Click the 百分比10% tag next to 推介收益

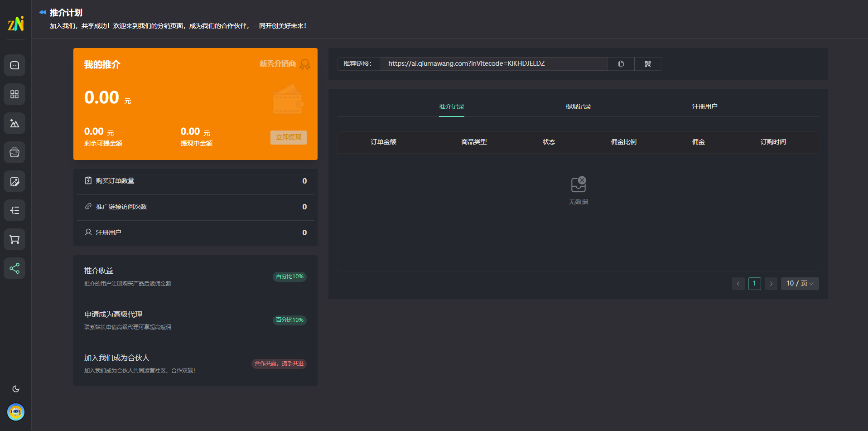tap(289, 276)
